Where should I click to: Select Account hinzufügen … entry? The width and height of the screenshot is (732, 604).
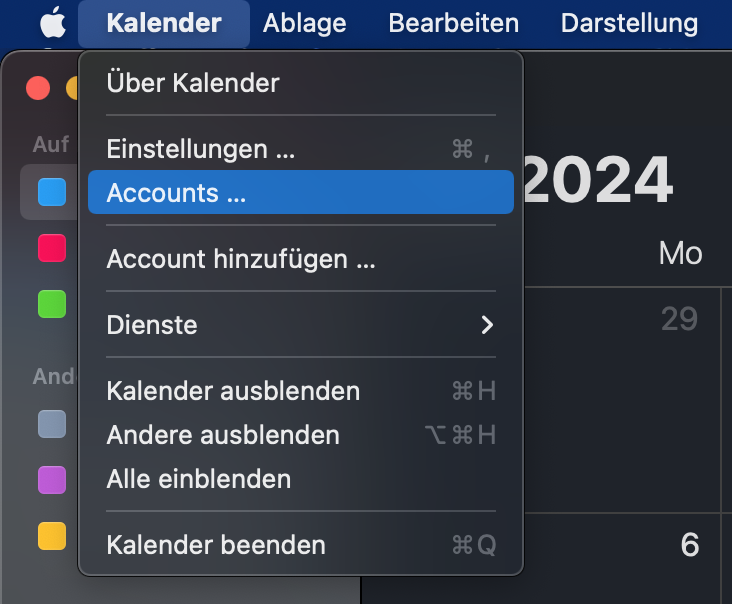301,259
